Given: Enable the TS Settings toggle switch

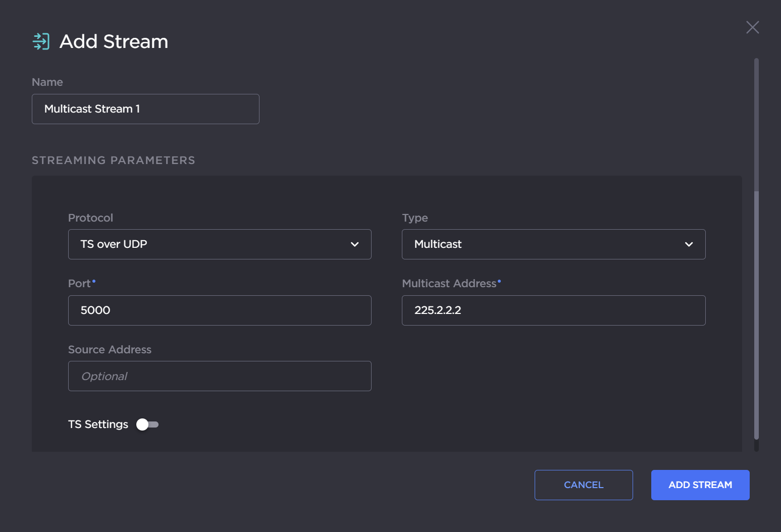Looking at the screenshot, I should [147, 424].
